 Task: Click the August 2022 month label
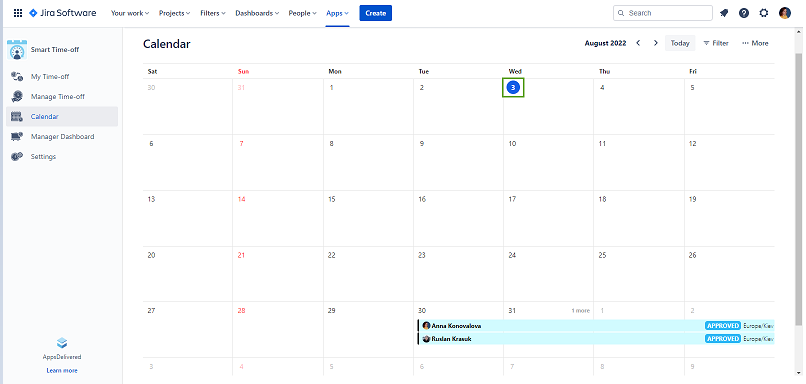point(606,43)
